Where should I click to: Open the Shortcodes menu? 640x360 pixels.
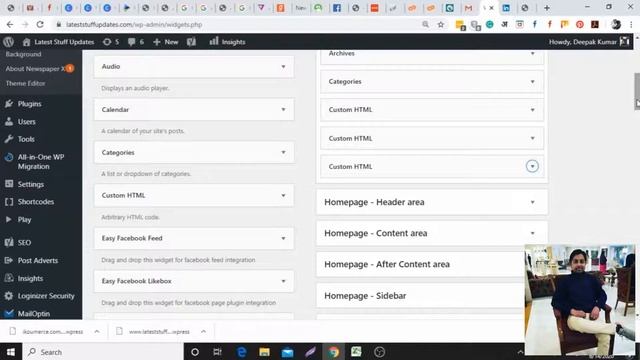[36, 202]
